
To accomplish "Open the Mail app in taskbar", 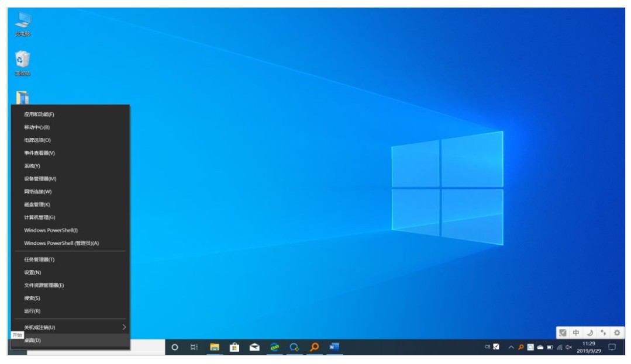I will click(x=254, y=347).
